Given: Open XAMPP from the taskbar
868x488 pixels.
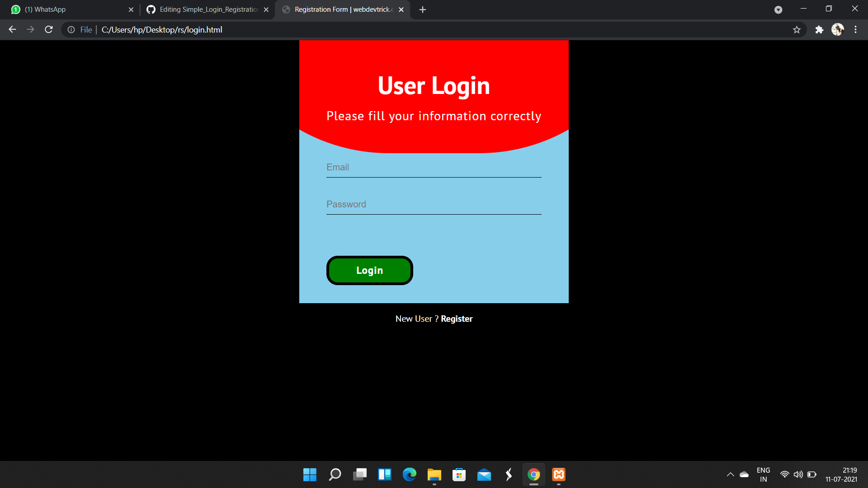Looking at the screenshot, I should point(559,474).
